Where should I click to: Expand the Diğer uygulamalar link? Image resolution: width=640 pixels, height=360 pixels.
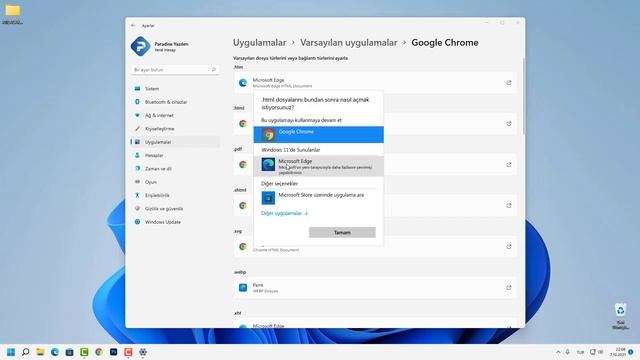point(284,213)
